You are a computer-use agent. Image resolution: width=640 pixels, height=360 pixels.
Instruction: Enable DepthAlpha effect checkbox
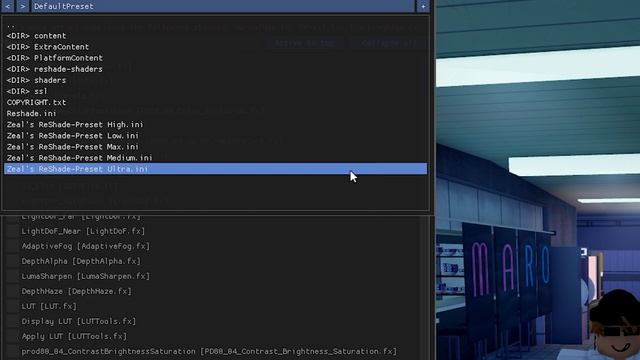12,261
